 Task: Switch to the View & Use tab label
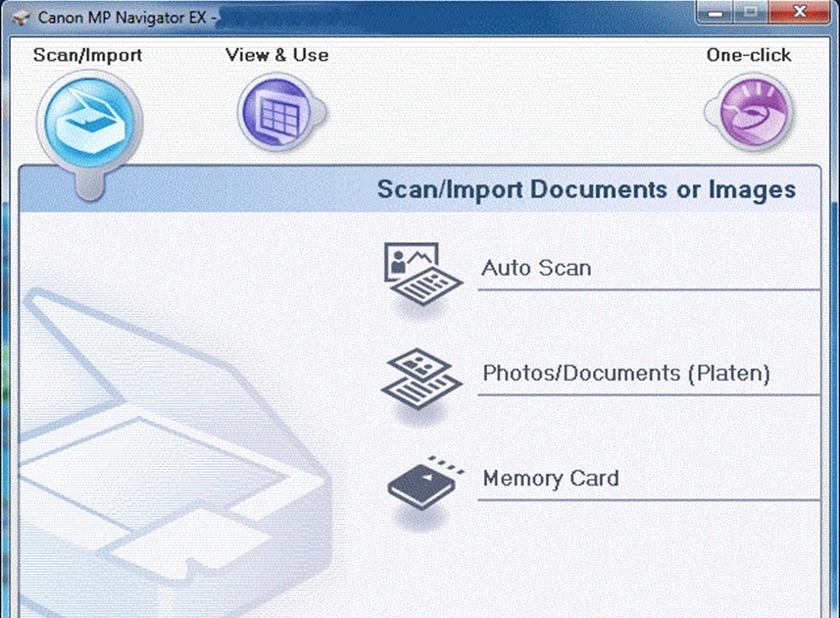(277, 55)
